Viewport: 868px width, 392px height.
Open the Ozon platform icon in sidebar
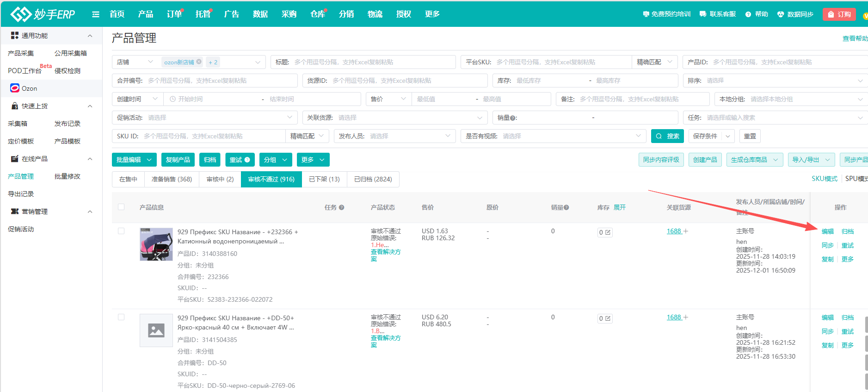(15, 88)
